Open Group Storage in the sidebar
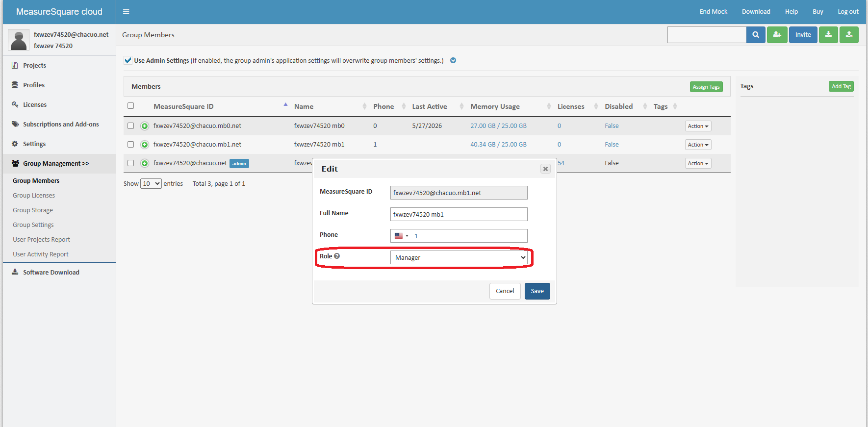Viewport: 868px width, 427px height. [33, 210]
